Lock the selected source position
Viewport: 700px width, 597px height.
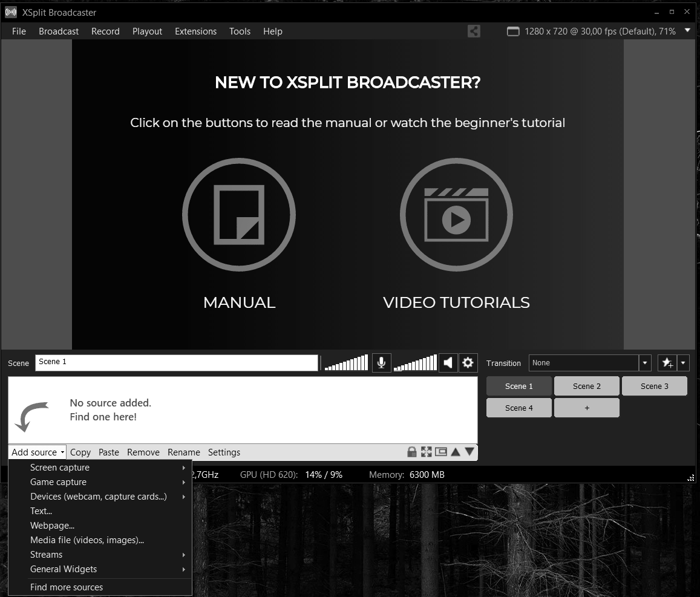[411, 451]
